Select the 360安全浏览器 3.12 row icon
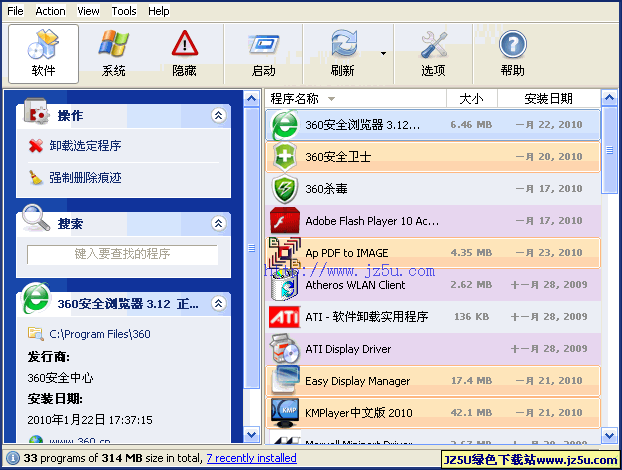This screenshot has height=470, width=622. point(284,125)
